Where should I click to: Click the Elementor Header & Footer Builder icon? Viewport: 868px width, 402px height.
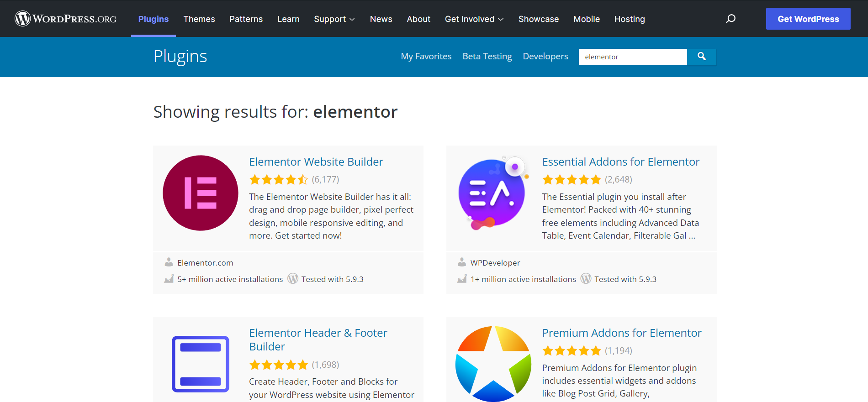click(x=200, y=364)
